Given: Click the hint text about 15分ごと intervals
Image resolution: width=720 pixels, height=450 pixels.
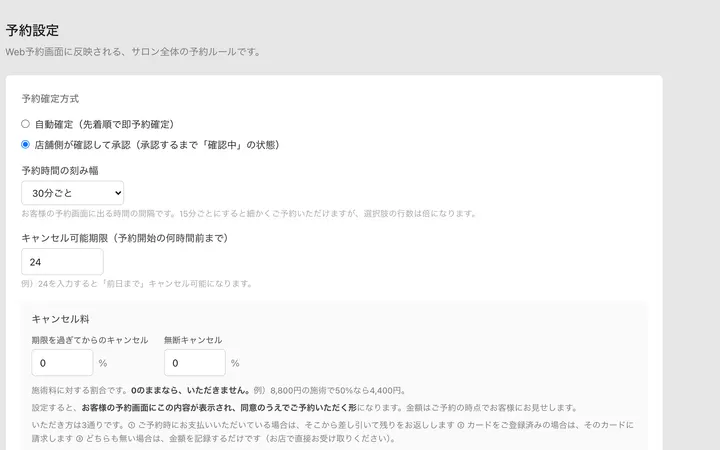Looking at the screenshot, I should [249, 214].
